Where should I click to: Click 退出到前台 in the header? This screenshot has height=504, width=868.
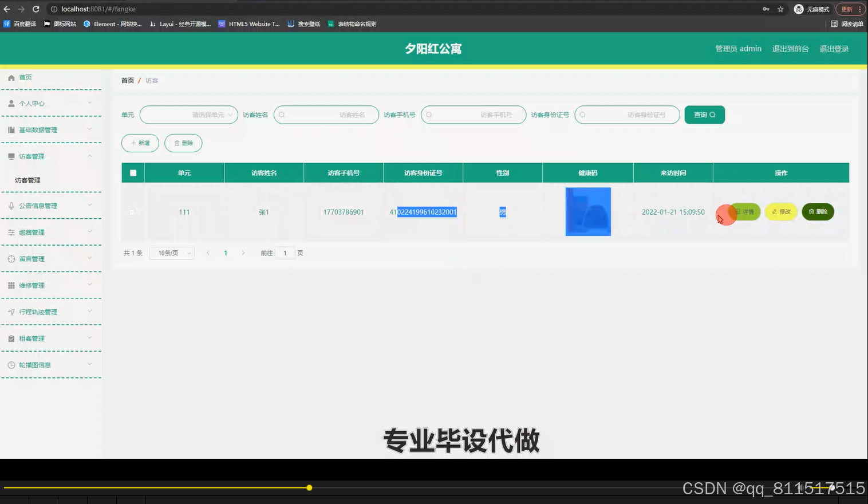coord(790,49)
